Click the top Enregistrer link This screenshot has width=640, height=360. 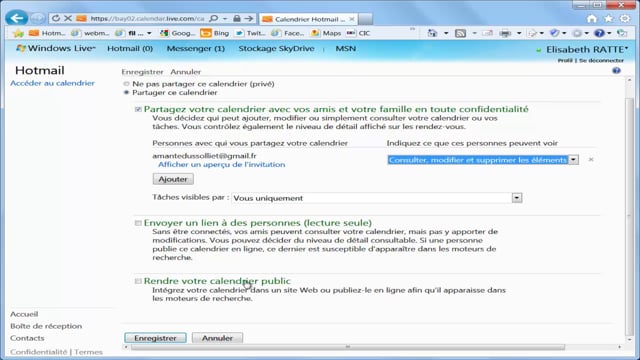[x=142, y=72]
